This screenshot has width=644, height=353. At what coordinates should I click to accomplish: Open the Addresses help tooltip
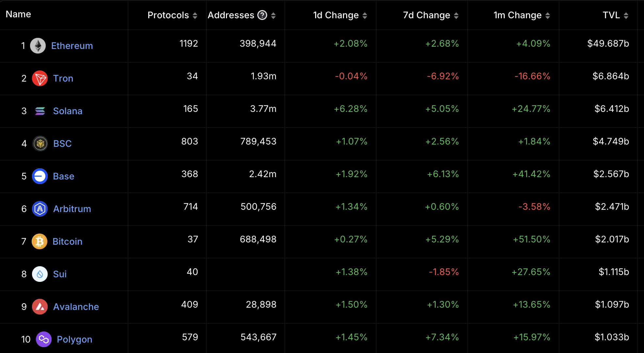(261, 15)
